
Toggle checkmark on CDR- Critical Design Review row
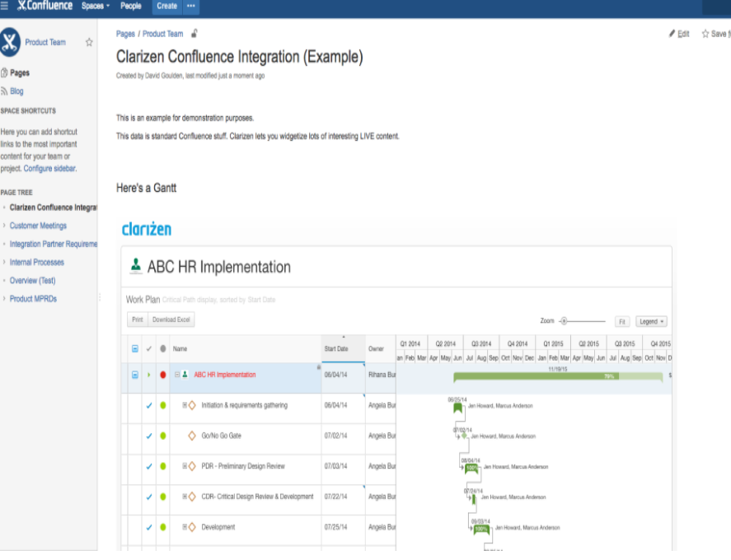tap(148, 497)
